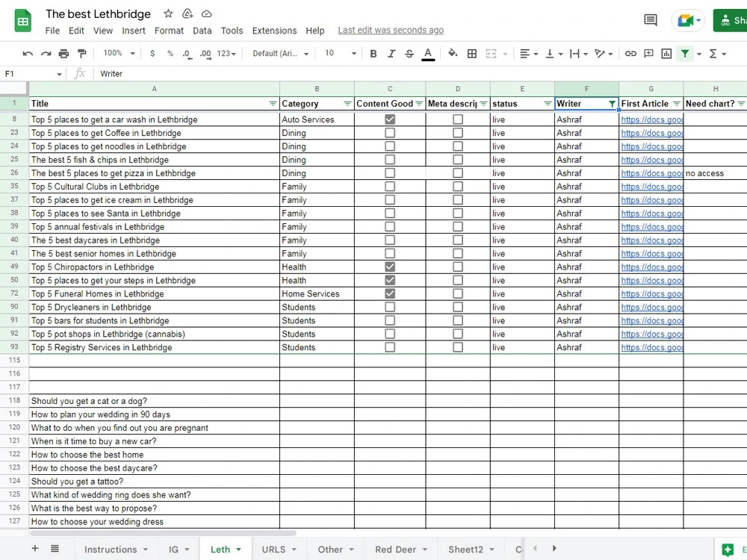Open horizontal align dropdown

tap(529, 54)
